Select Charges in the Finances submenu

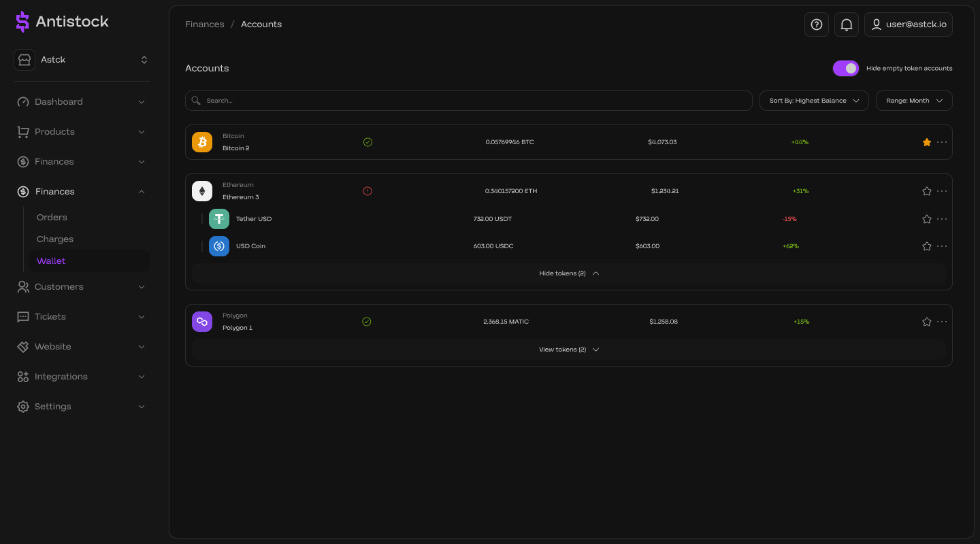click(55, 239)
